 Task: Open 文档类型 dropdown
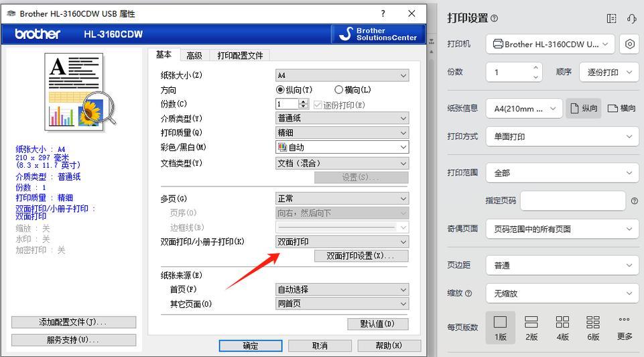[342, 163]
